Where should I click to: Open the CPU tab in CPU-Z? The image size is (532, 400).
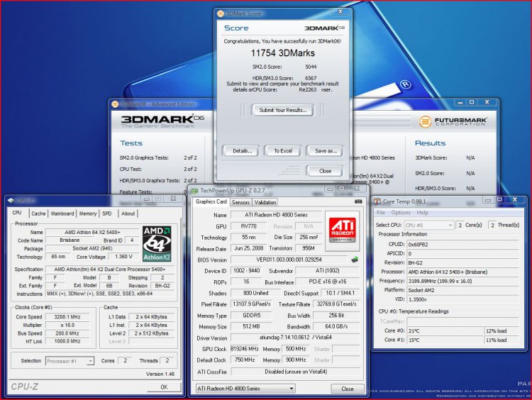coord(17,213)
